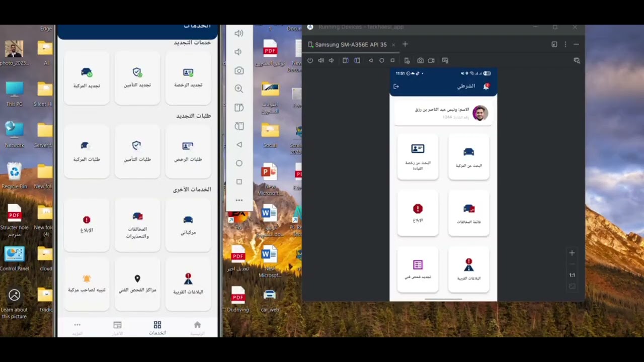Open nearby reports card in citizen app
Screen dimensions: 644x362
click(188, 284)
